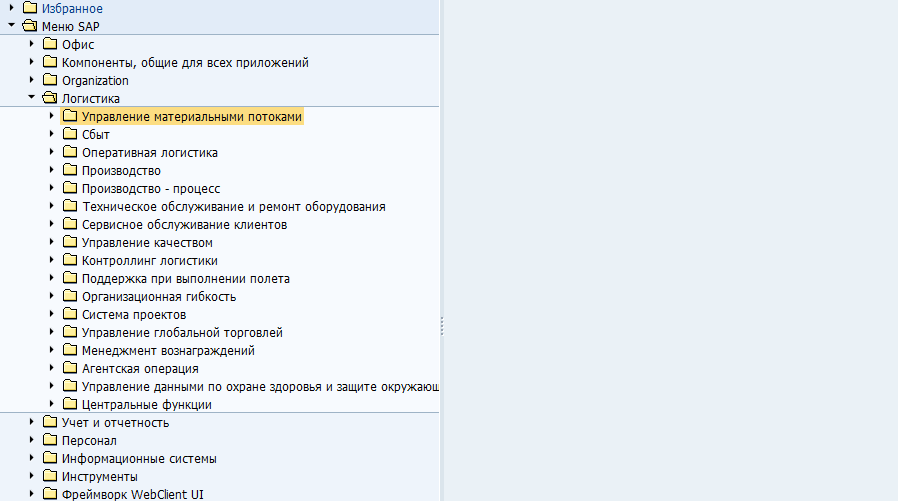
Task: Click the Организационная гибкость folder icon
Action: pos(70,296)
